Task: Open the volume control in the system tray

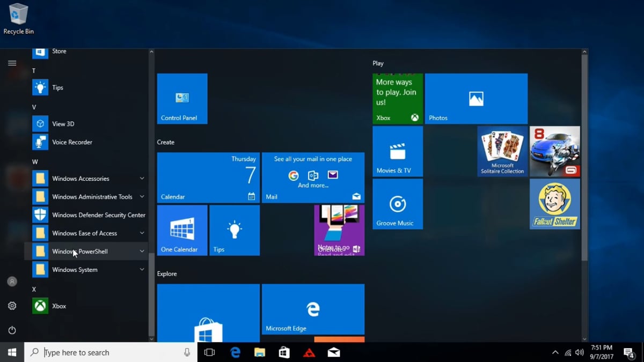Action: click(x=580, y=352)
